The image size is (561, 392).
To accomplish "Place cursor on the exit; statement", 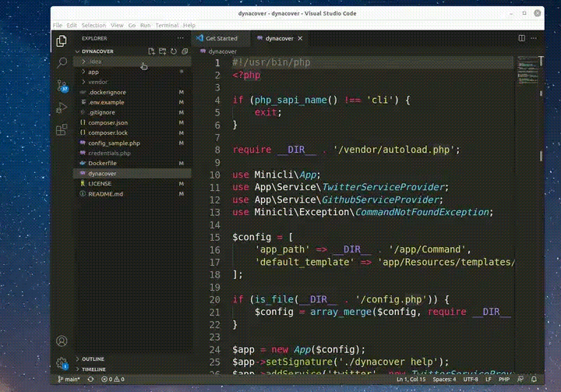I will point(268,112).
